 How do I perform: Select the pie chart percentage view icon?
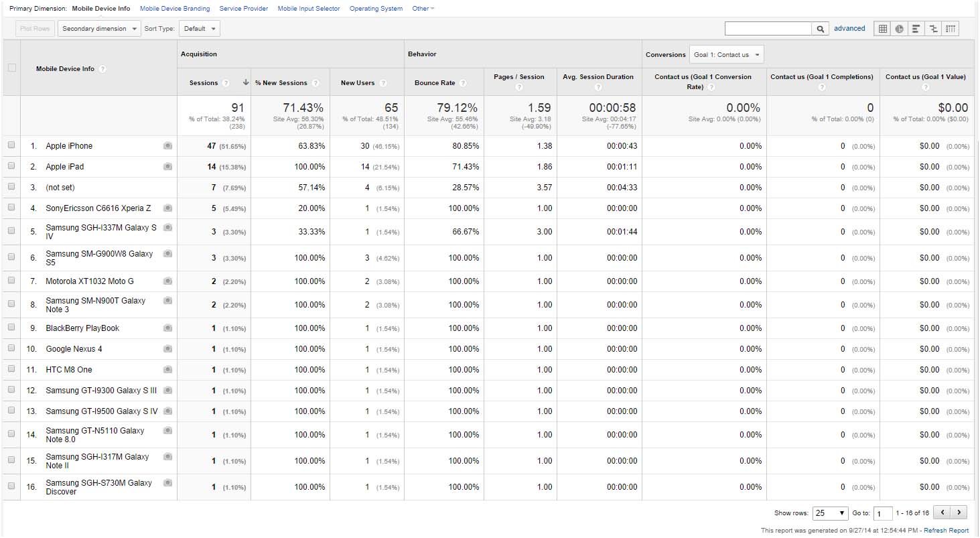[x=899, y=29]
